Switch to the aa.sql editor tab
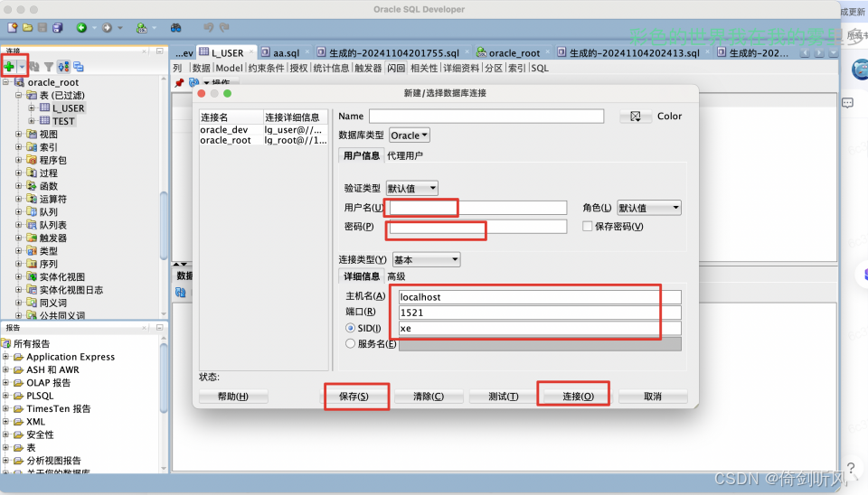 (286, 52)
